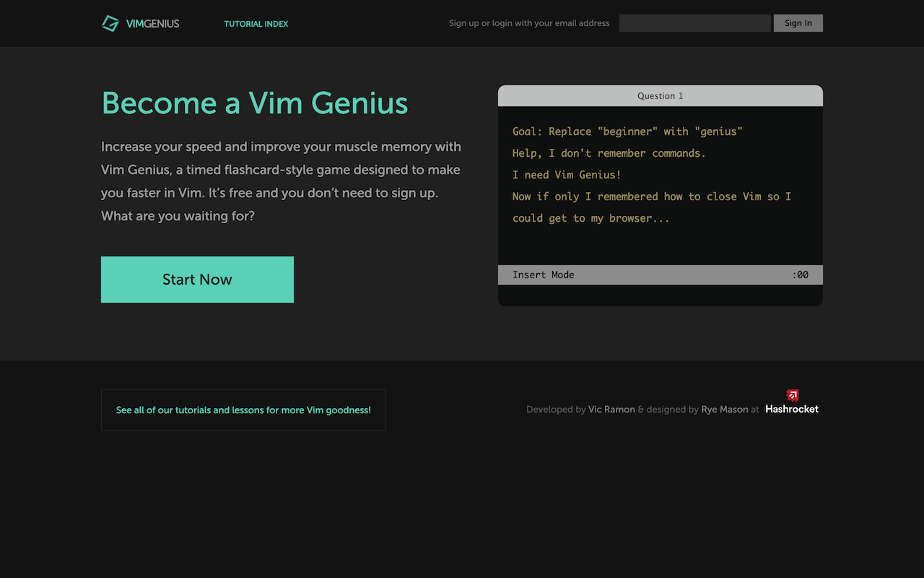Click the Sign up or login prompt text
The height and width of the screenshot is (578, 924).
coord(529,22)
